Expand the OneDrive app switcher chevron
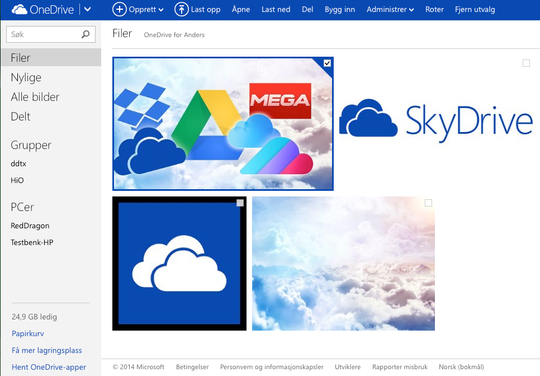Screen dimensions: 540x376 point(88,9)
